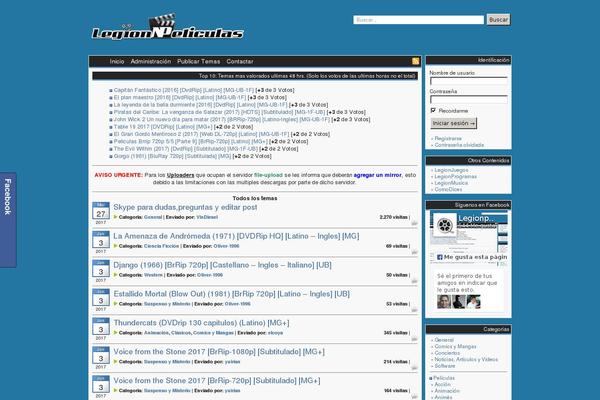Open Animación sidebar category
The height and width of the screenshot is (400, 600).
click(447, 391)
